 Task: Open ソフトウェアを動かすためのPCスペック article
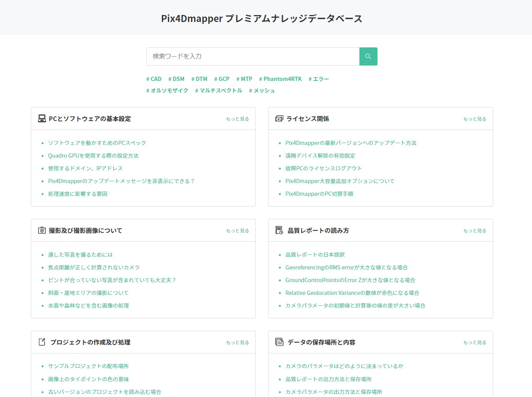click(97, 143)
